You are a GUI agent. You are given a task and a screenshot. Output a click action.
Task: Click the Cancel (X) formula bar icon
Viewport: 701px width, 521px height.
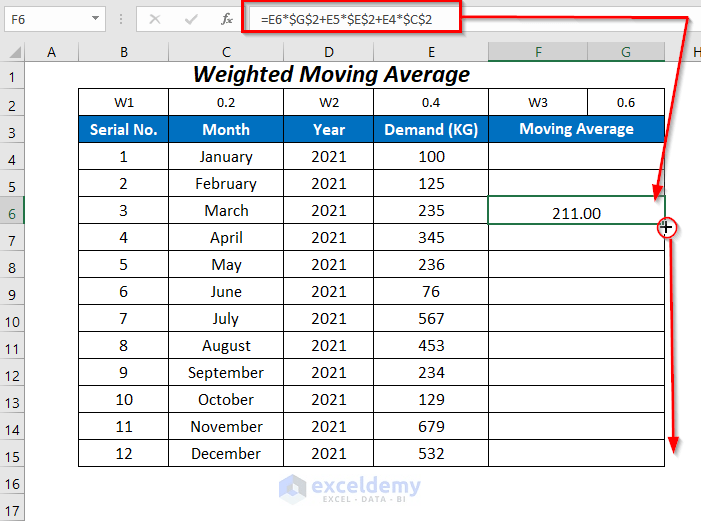[155, 19]
